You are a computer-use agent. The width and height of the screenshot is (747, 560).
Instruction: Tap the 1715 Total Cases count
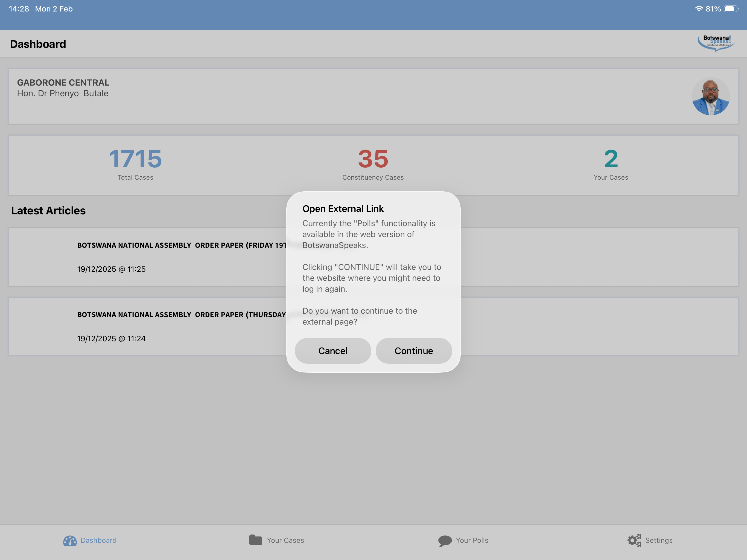pyautogui.click(x=135, y=159)
